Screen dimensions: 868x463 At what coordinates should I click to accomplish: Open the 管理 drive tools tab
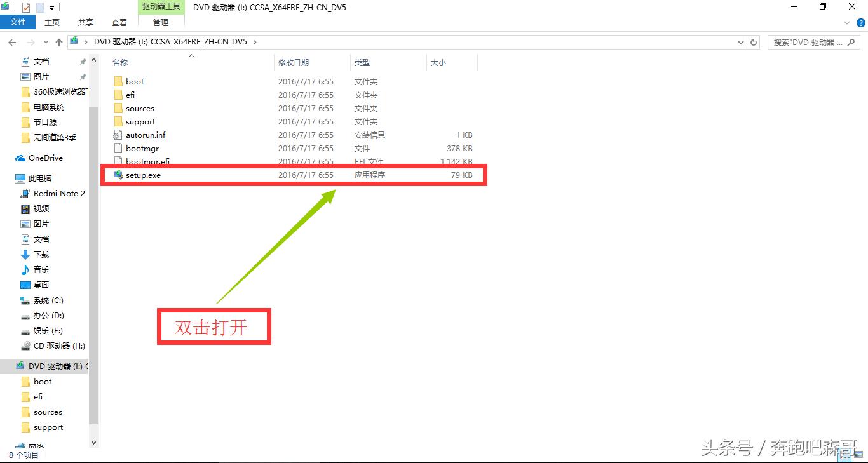(x=161, y=22)
